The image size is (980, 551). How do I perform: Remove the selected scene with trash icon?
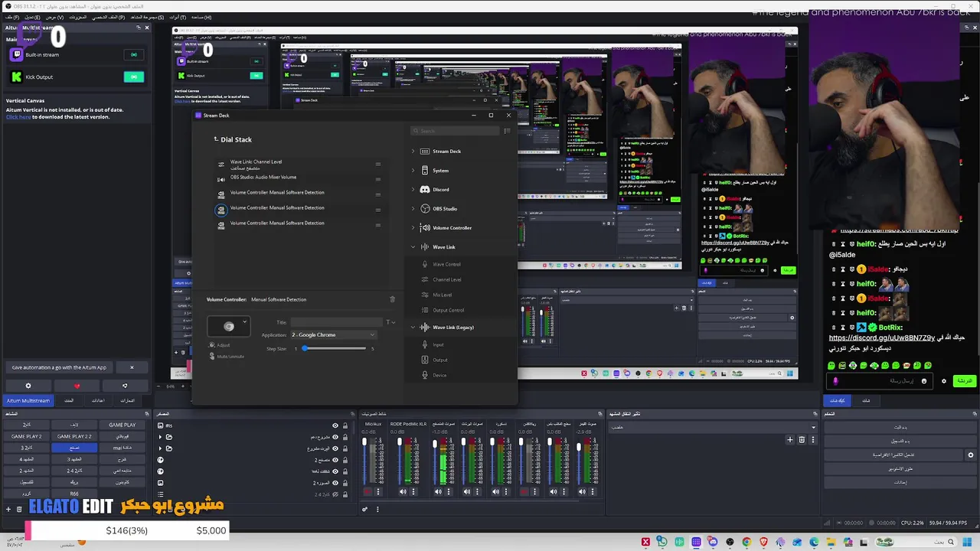(19, 509)
